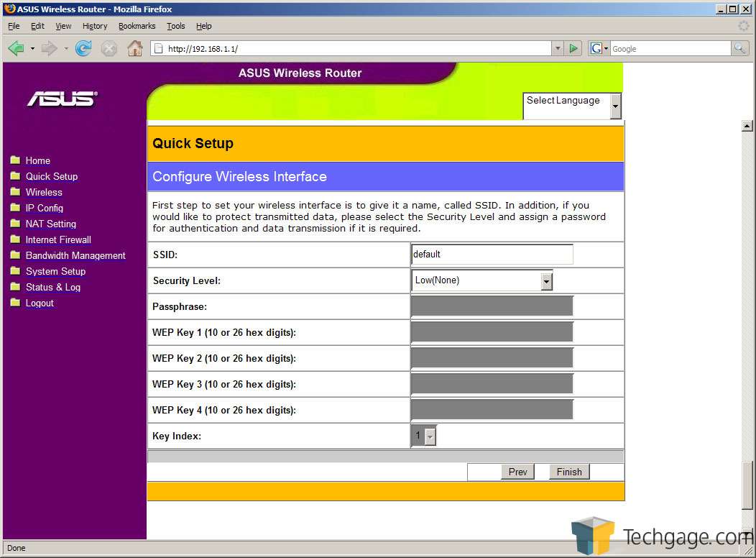756x558 pixels.
Task: Open the Bandwidth Management sidebar link
Action: coord(75,255)
